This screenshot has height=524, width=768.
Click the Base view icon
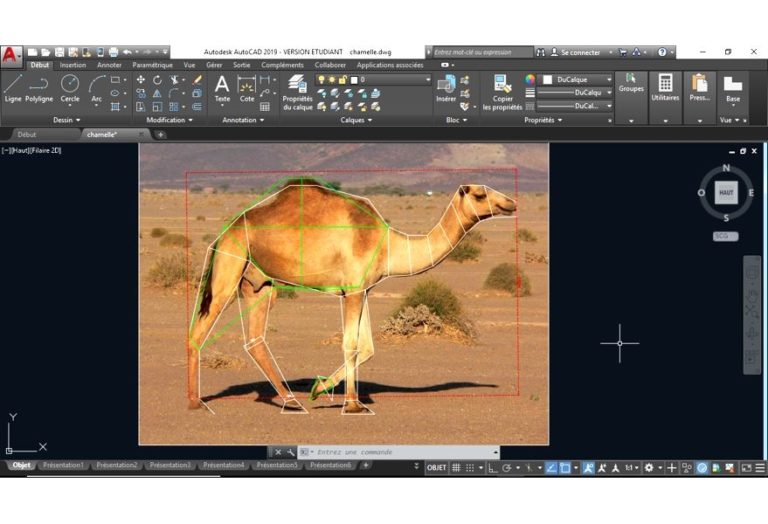(733, 88)
